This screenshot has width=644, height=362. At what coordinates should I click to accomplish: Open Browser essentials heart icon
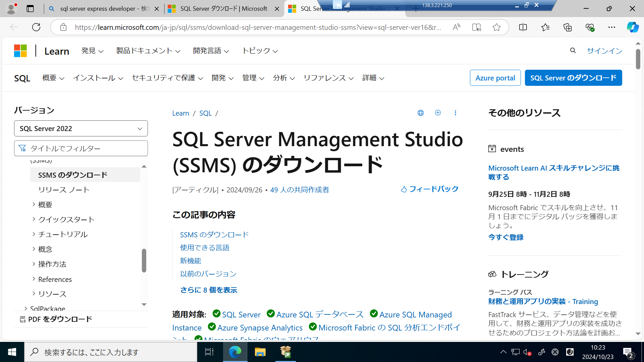click(590, 27)
